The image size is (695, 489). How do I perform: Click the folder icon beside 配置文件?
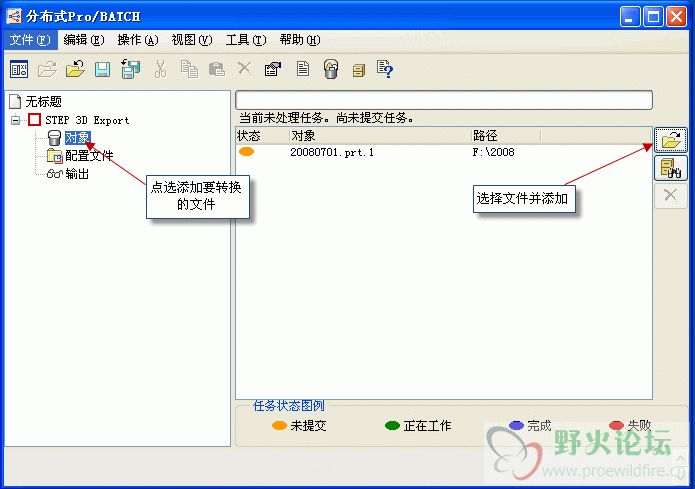[x=55, y=156]
